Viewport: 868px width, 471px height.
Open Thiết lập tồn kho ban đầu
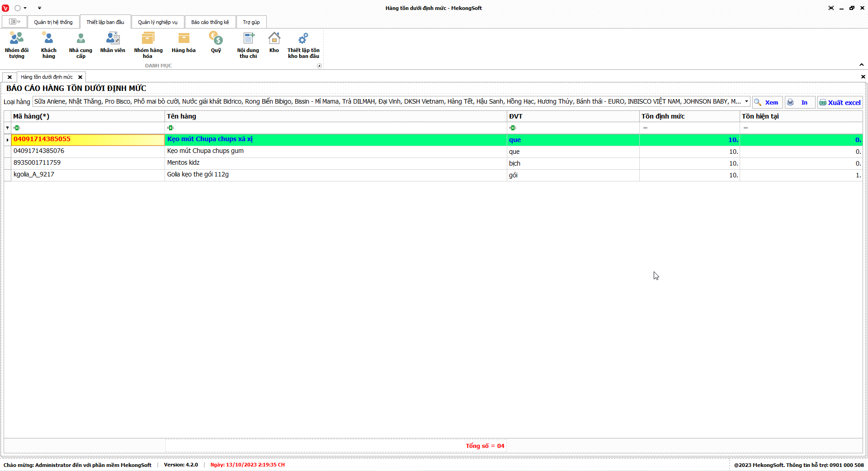303,45
